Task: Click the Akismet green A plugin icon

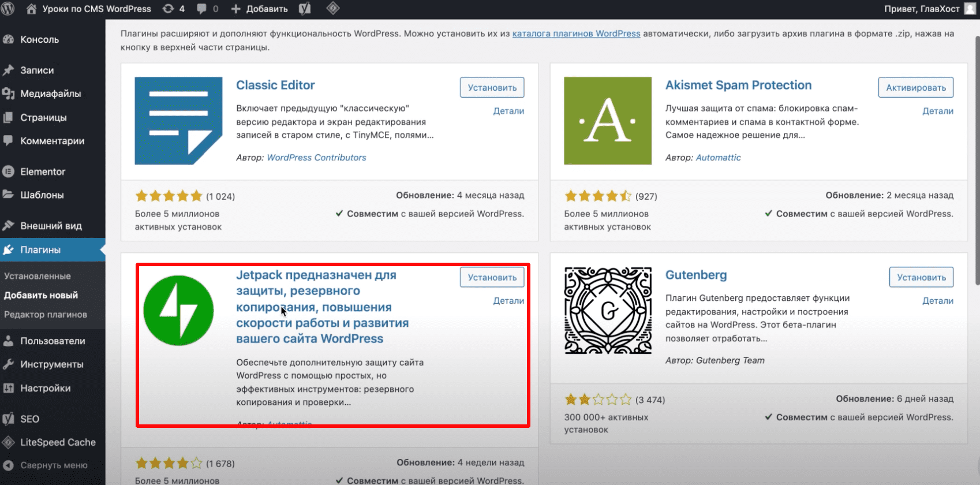Action: [608, 121]
